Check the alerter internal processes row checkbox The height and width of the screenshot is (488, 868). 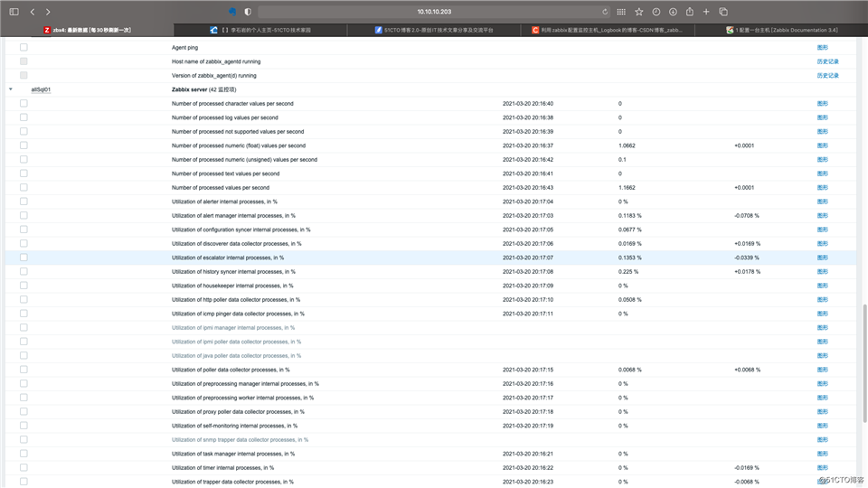point(24,202)
